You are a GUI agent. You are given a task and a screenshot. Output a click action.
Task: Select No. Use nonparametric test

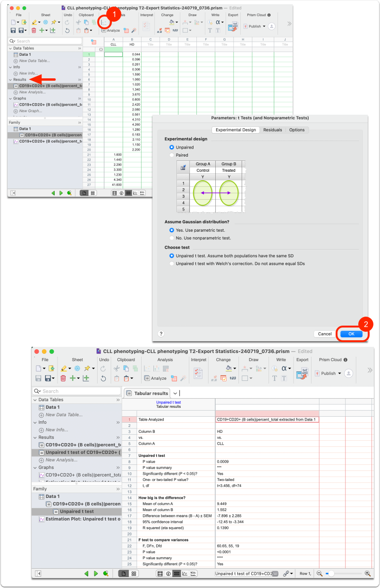172,238
